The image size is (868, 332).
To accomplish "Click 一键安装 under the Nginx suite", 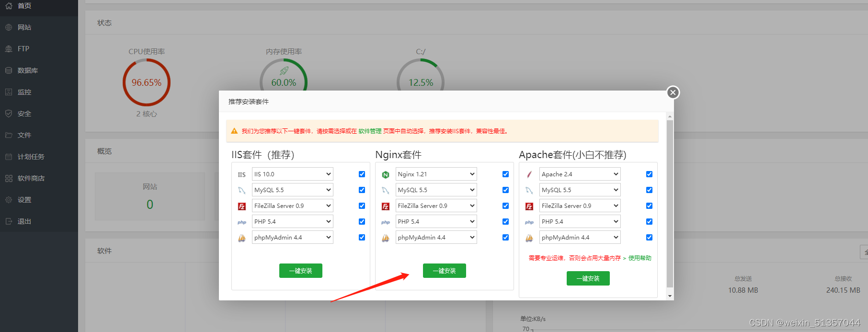I will [445, 271].
